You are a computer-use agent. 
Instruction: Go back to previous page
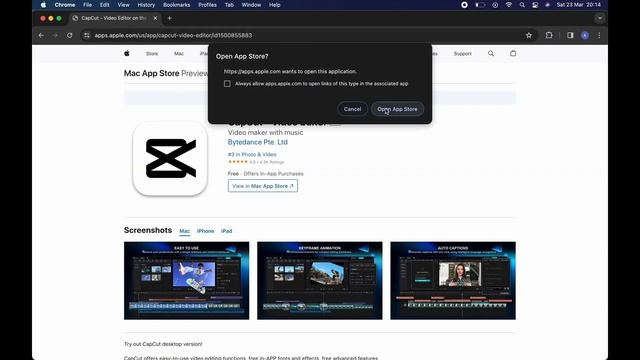click(x=41, y=36)
